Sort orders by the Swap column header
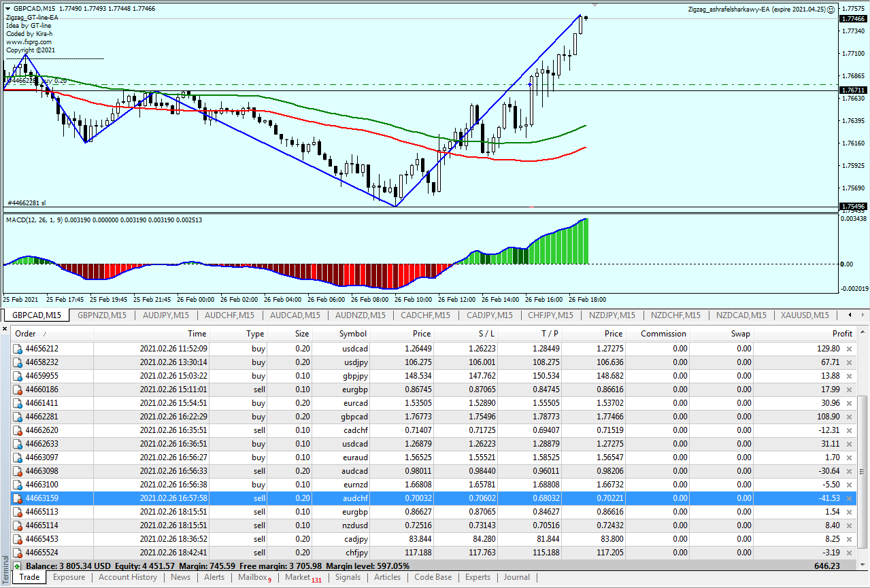Screen dimensions: 870x588 [721, 334]
